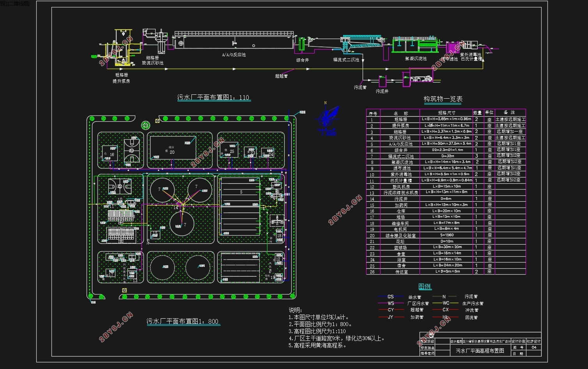Click '辐流式二沉池' label in elevation diagram

(x=346, y=60)
